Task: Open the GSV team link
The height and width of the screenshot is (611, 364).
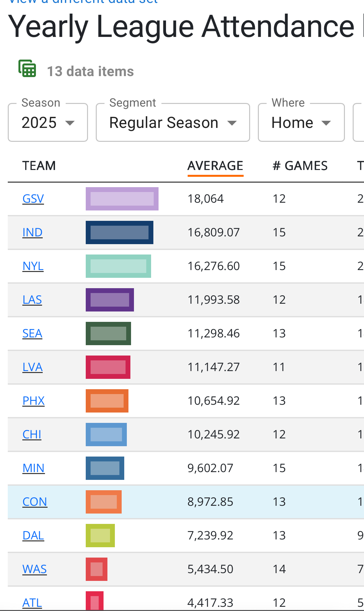Action: tap(33, 199)
